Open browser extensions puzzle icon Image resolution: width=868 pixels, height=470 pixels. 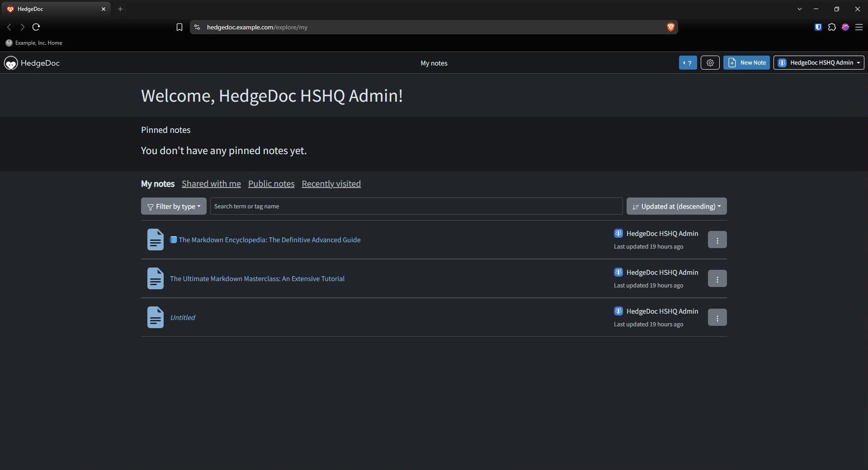pyautogui.click(x=832, y=27)
